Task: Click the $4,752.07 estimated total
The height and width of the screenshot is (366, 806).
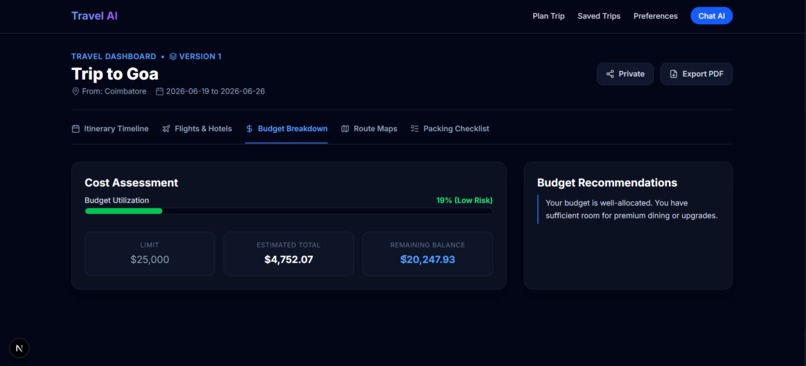Action: point(288,260)
